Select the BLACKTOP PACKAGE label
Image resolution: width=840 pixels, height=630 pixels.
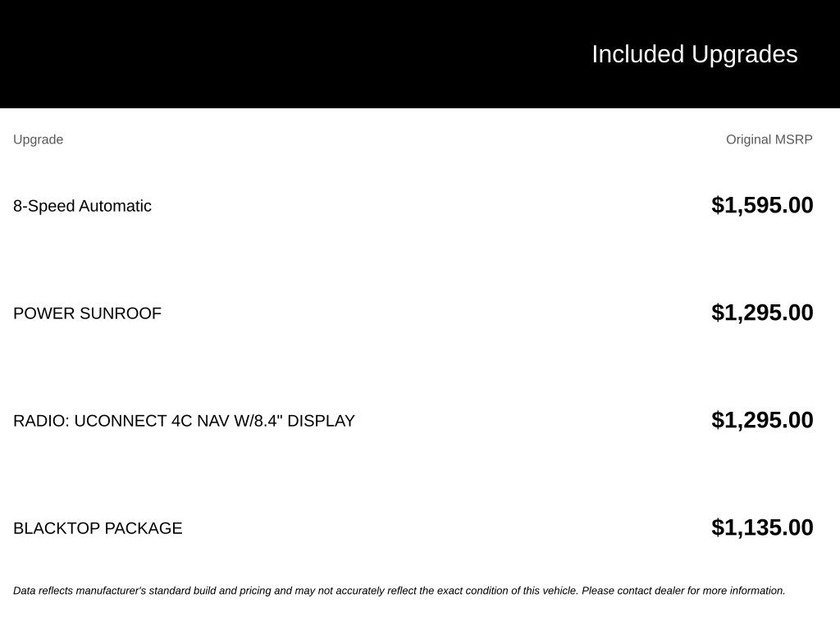click(x=98, y=528)
